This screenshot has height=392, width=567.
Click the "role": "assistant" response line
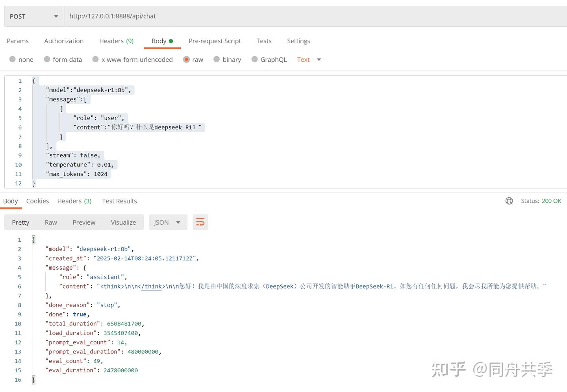(x=93, y=277)
